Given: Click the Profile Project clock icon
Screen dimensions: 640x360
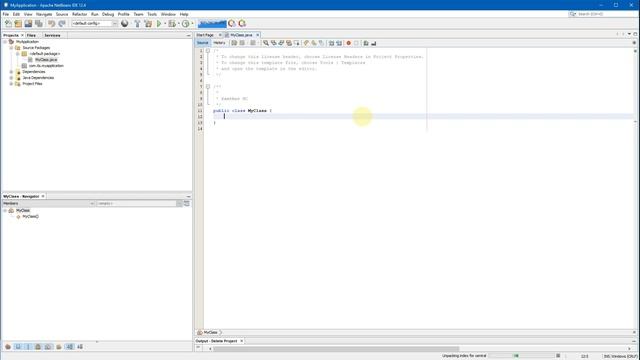Looking at the screenshot, I should pos(186,24).
